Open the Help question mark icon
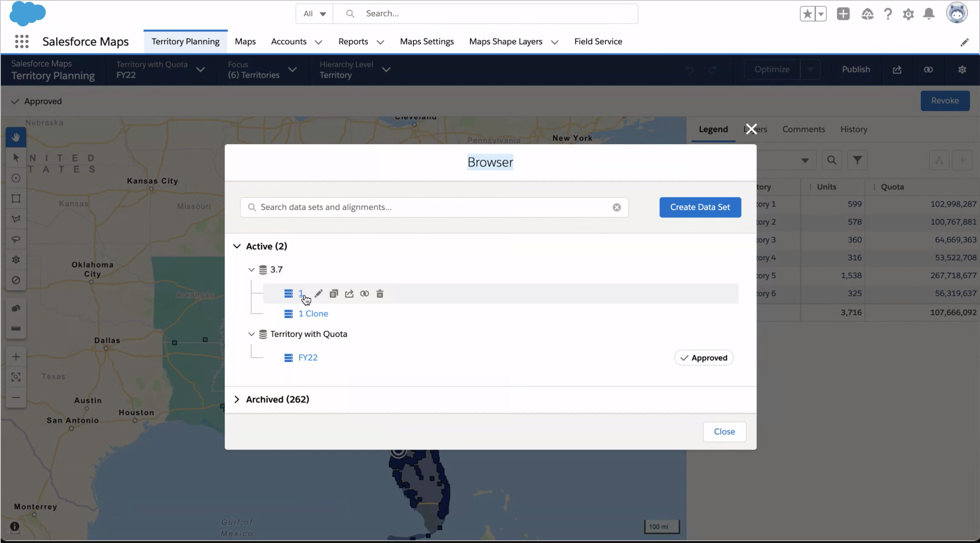The width and height of the screenshot is (980, 543). 888,14
